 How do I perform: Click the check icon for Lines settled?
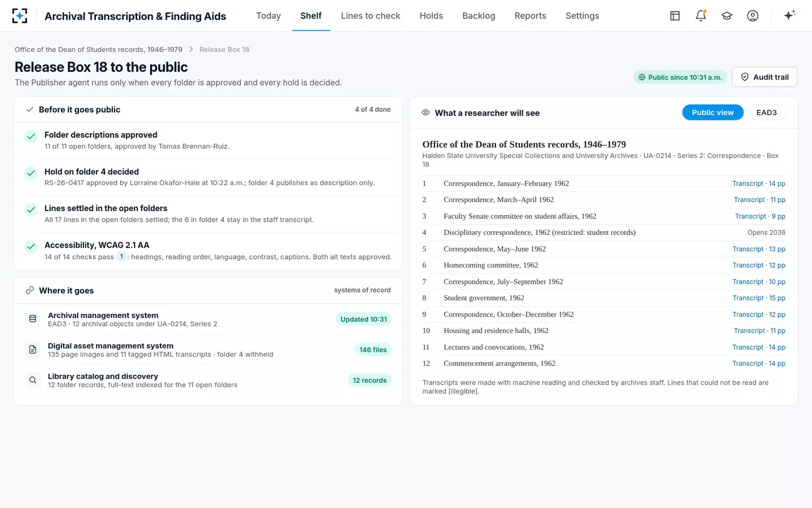point(31,209)
